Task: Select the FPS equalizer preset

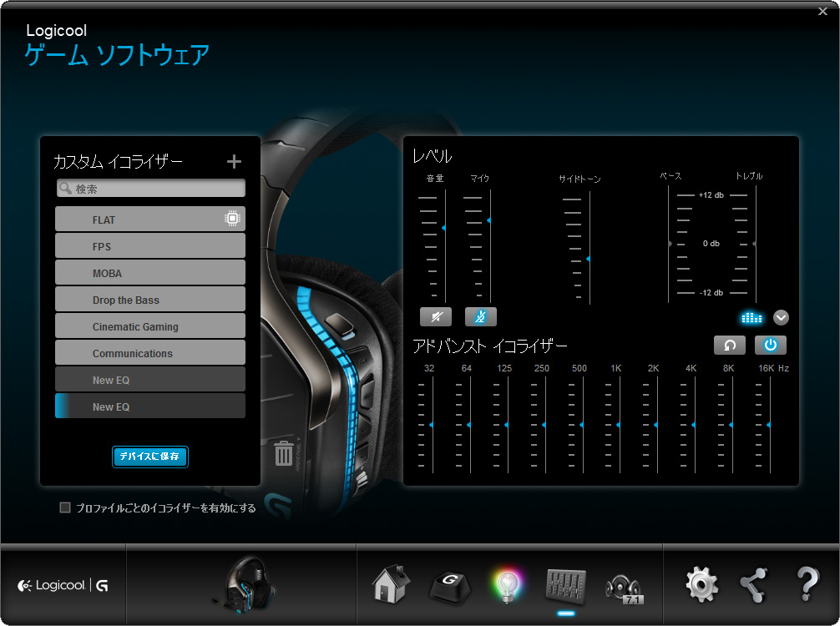Action: tap(150, 245)
